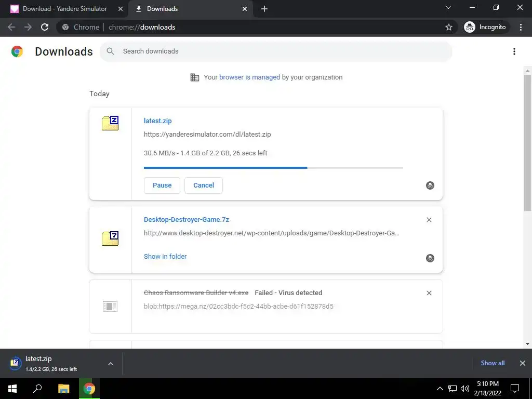Click the back navigation arrow
Image resolution: width=532 pixels, height=399 pixels.
tap(11, 27)
